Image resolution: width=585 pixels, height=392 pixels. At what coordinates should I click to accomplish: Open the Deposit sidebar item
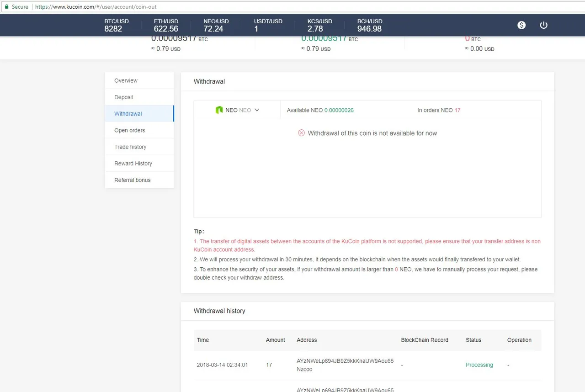click(139, 97)
